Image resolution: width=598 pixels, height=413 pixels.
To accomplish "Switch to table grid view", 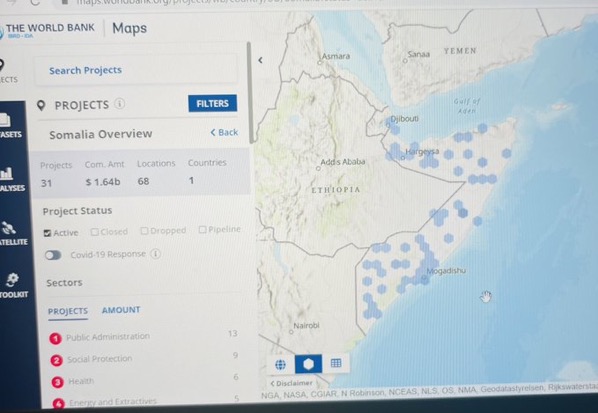I will pos(336,363).
